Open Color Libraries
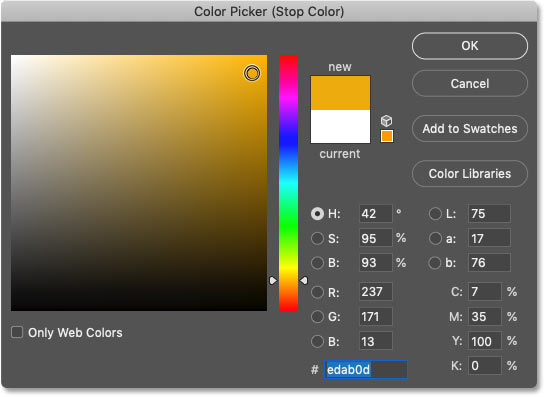 coord(470,173)
